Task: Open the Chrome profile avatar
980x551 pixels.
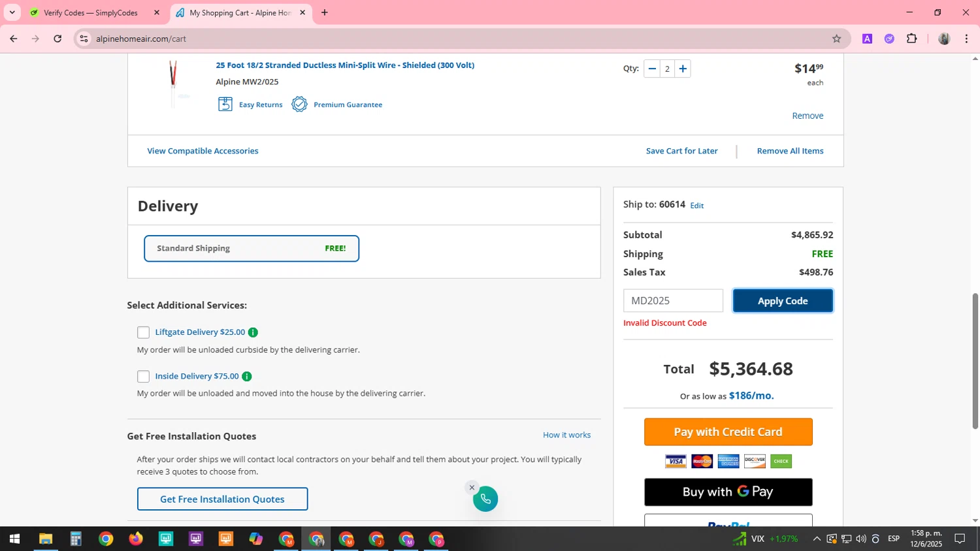Action: pos(944,39)
